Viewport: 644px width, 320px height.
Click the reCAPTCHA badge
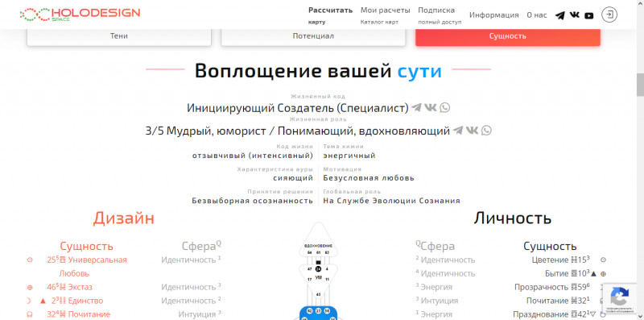point(620,298)
